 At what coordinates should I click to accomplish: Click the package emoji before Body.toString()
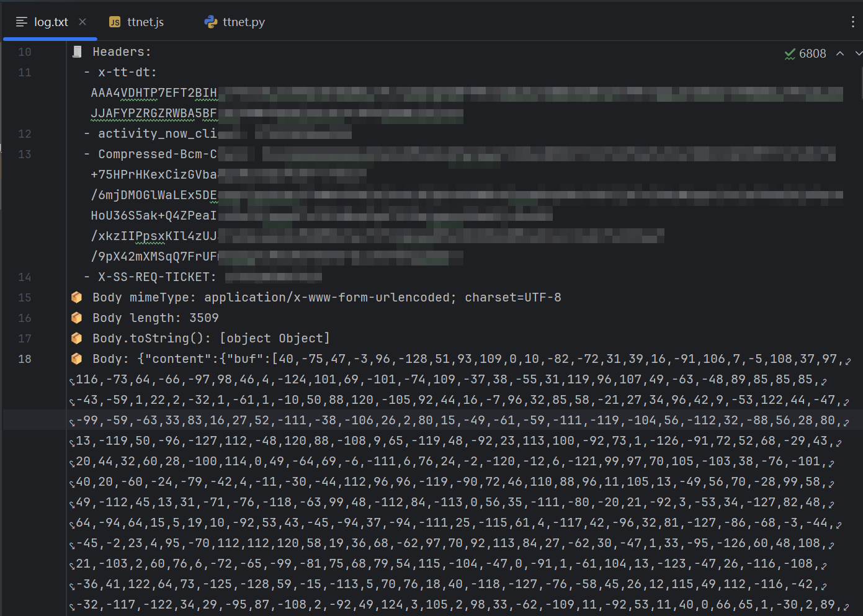click(77, 338)
